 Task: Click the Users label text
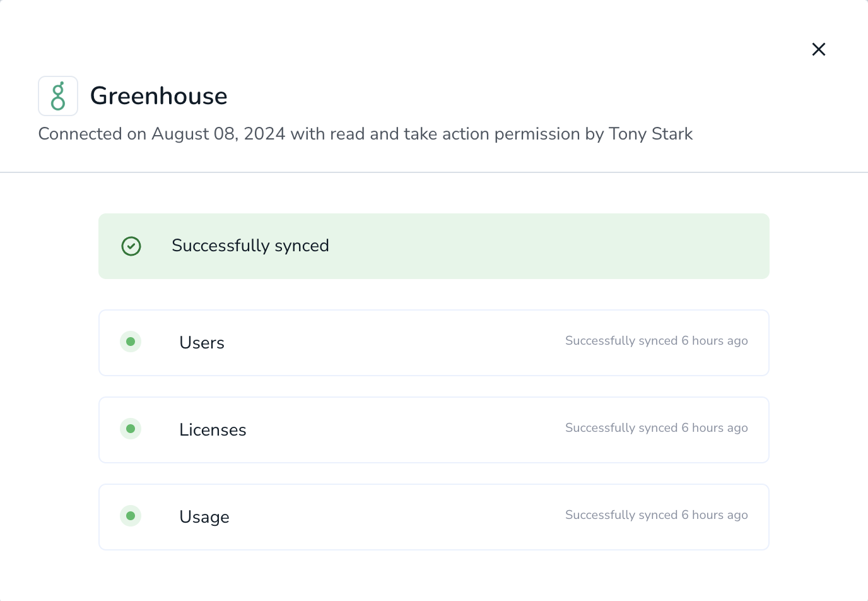(x=202, y=343)
